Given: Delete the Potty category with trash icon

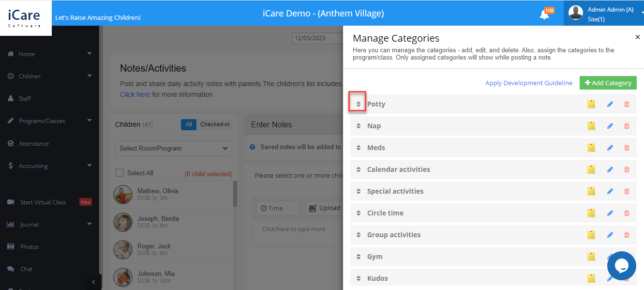Looking at the screenshot, I should point(627,104).
